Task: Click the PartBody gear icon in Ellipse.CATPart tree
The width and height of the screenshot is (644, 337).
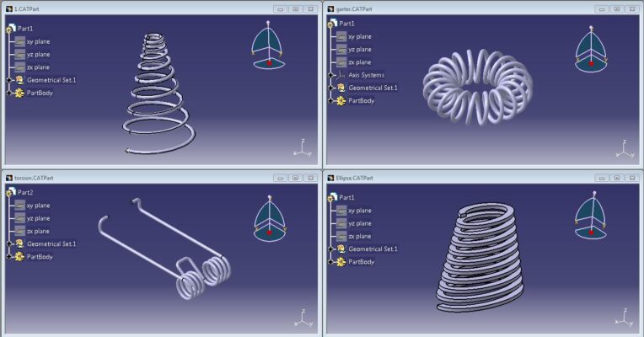Action: [x=341, y=262]
